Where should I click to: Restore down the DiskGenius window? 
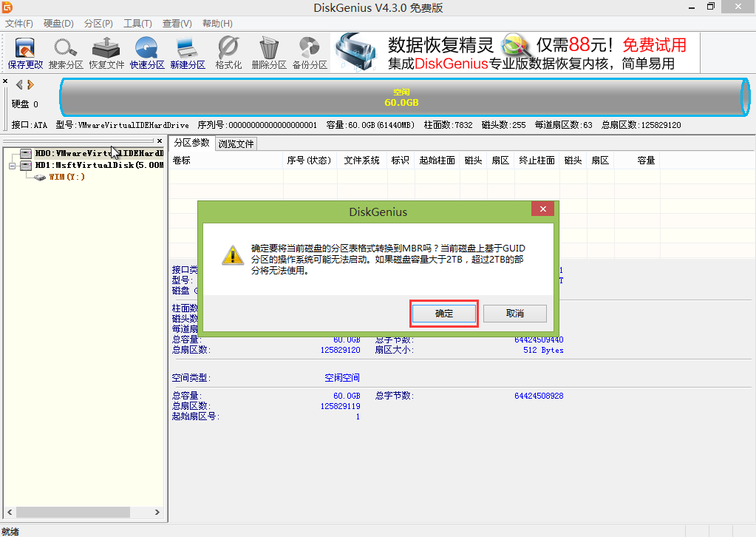click(711, 7)
